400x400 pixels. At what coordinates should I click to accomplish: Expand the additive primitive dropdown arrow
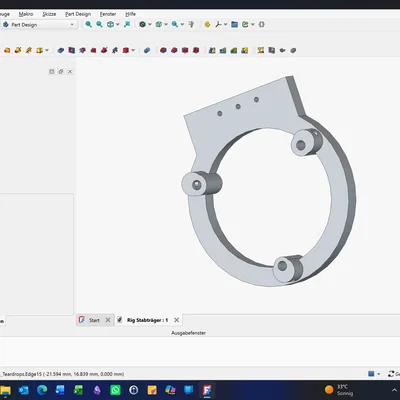(x=47, y=50)
